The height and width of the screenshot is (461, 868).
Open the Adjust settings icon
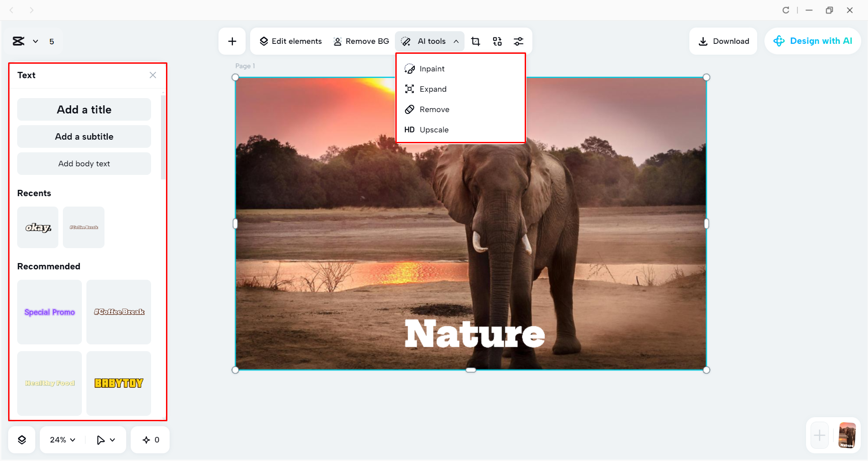tap(519, 41)
